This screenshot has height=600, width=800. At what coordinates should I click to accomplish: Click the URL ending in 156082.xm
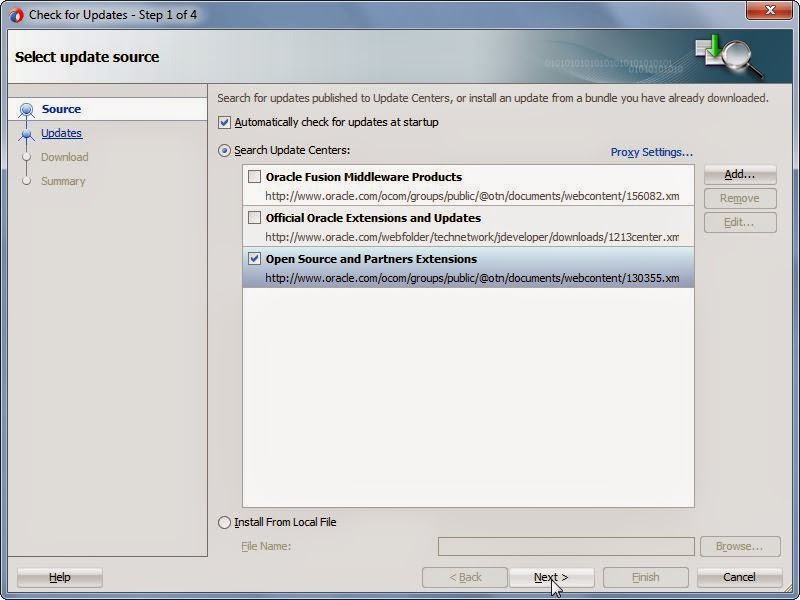pyautogui.click(x=472, y=196)
